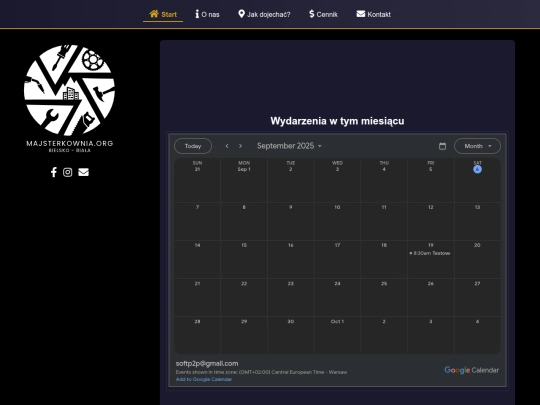Open the 8:30am Testow event
Image resolution: width=540 pixels, height=405 pixels.
tap(430, 253)
